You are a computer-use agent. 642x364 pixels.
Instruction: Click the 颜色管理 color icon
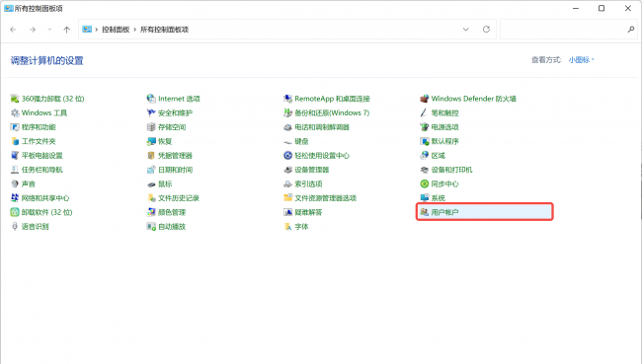point(151,212)
